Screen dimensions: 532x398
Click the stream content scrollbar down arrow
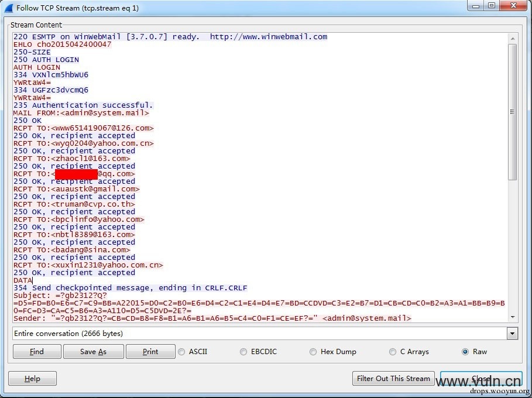(x=513, y=317)
